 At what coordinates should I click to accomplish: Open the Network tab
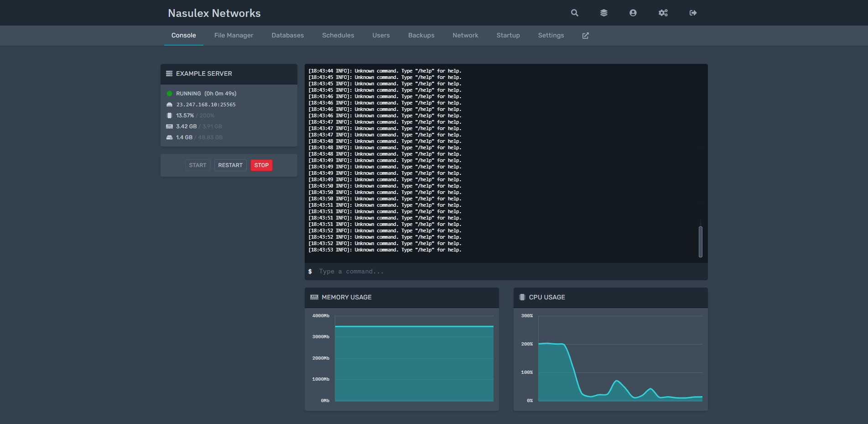tap(465, 36)
